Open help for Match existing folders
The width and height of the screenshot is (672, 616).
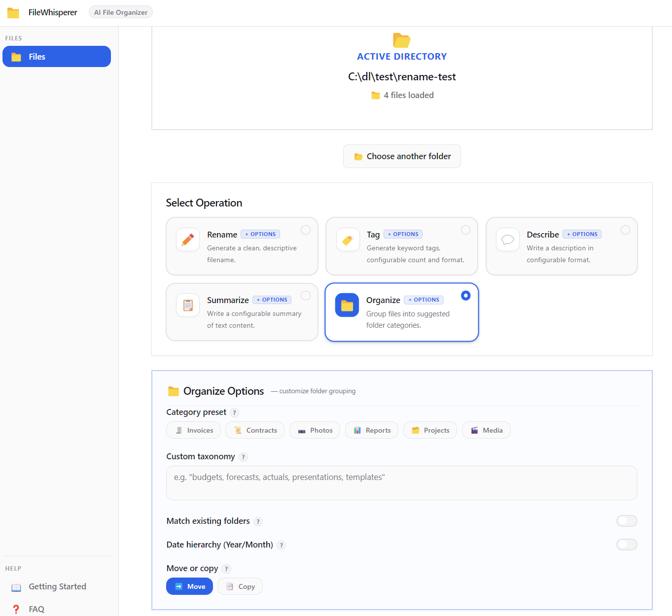(x=258, y=521)
